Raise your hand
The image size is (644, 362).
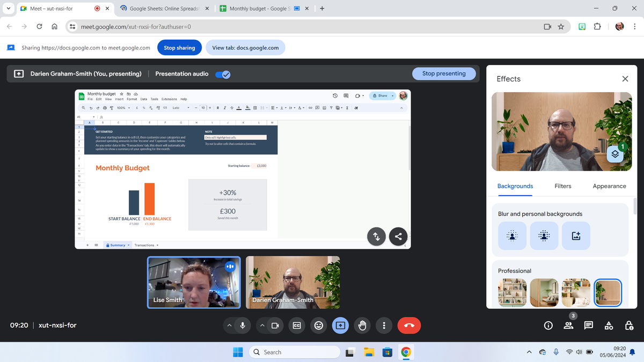click(x=362, y=325)
